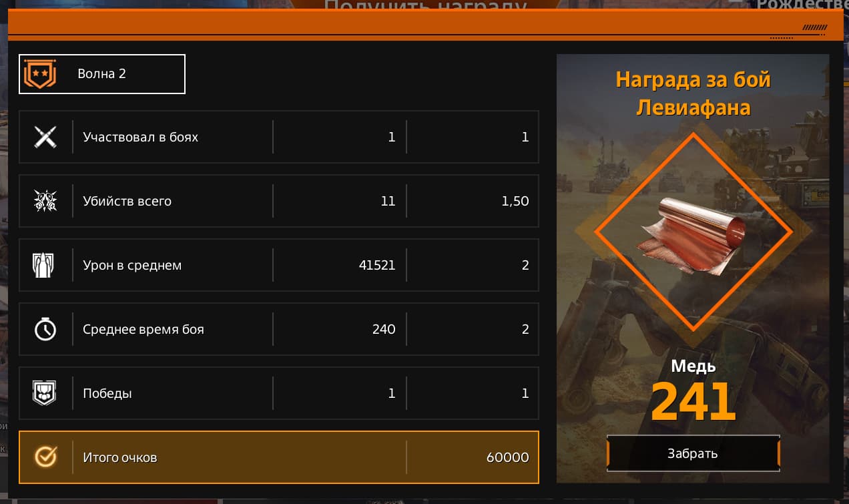Click the 241 copper amount number
849x504 pixels.
point(693,401)
